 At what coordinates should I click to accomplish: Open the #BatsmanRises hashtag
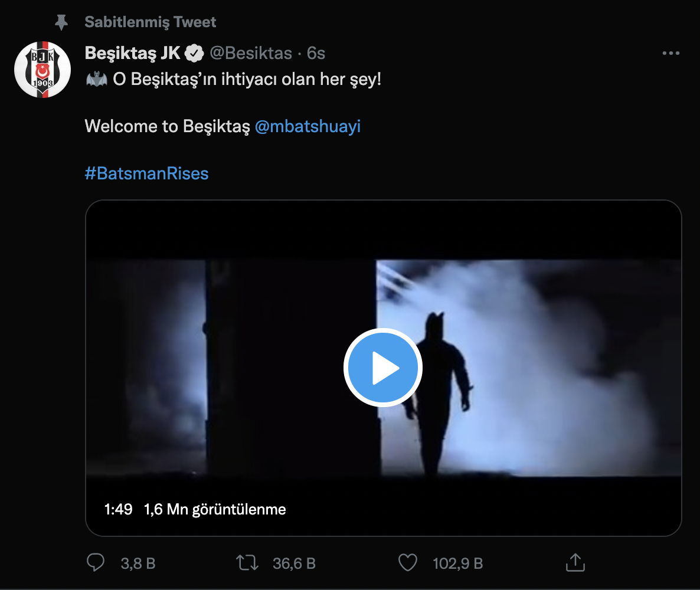tap(146, 173)
